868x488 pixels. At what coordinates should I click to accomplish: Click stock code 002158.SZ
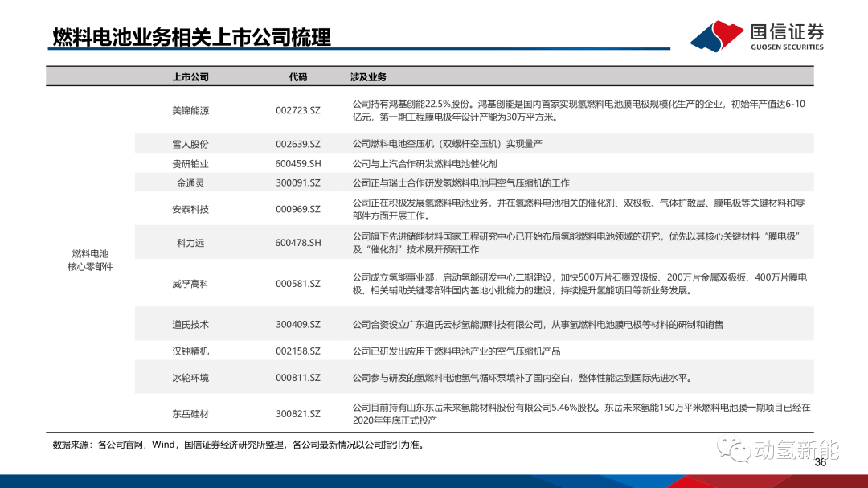point(298,351)
